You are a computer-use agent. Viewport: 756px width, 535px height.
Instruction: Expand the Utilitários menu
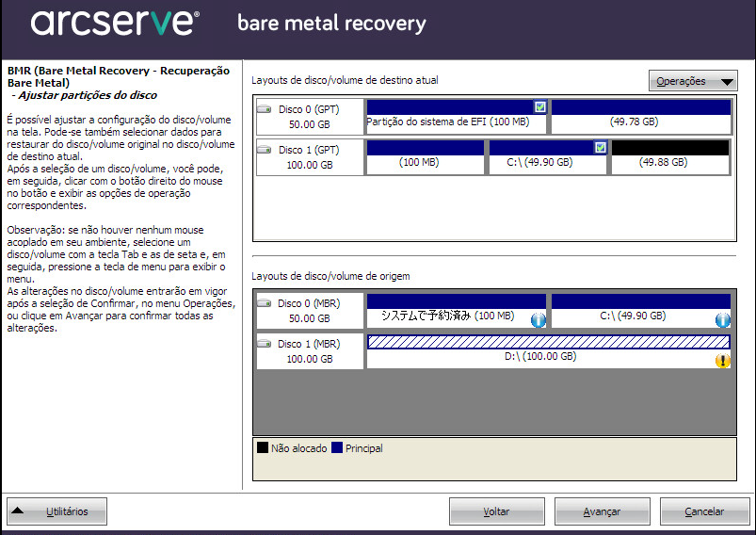(x=56, y=511)
